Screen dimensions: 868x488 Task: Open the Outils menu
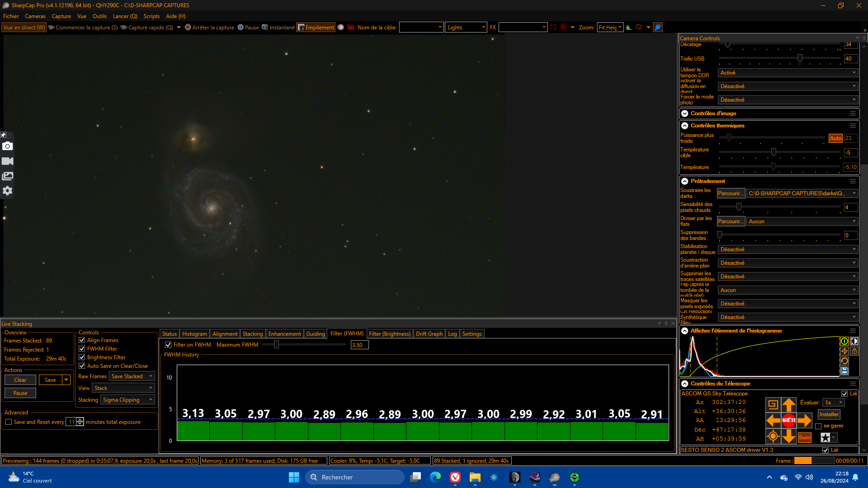[99, 16]
